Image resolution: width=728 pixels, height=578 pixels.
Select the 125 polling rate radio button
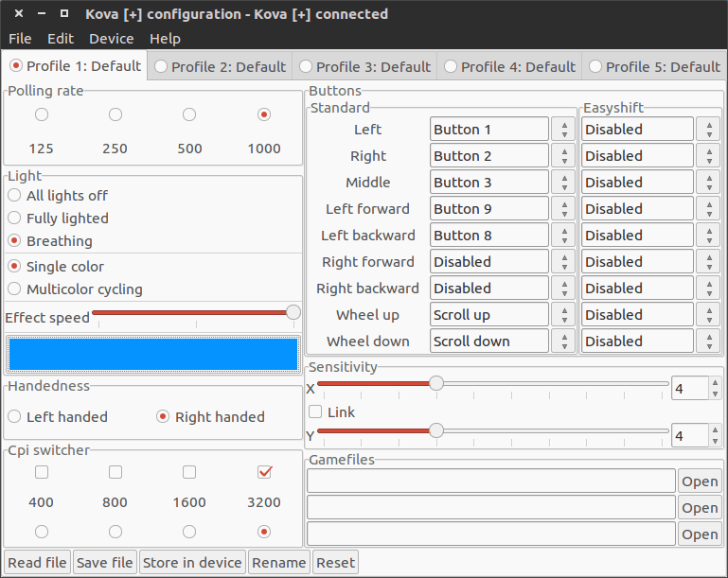[x=42, y=114]
